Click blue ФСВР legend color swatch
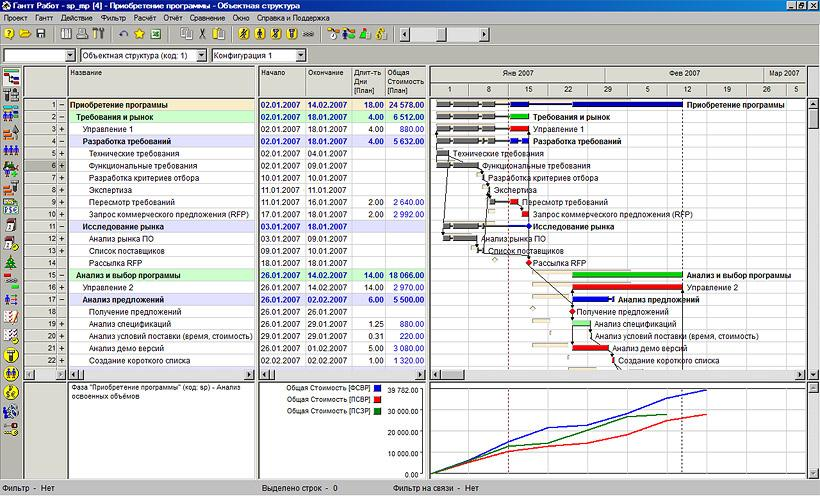Viewport: 820px width, 496px height. 376,387
